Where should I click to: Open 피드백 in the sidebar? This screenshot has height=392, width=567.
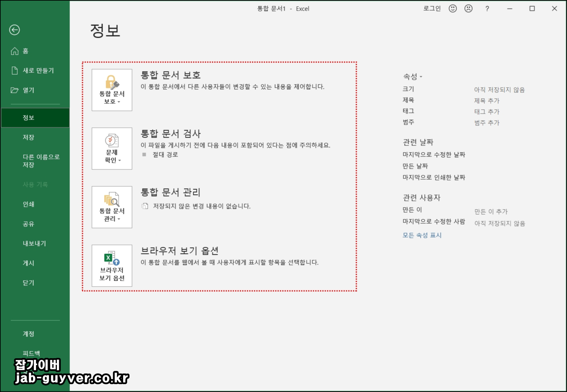35,353
